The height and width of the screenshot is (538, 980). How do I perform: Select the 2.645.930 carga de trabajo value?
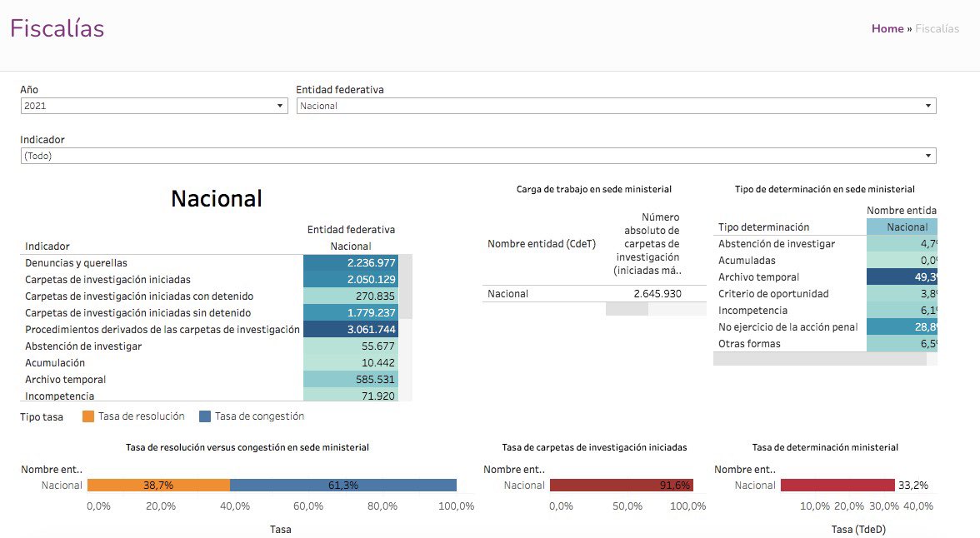[657, 294]
